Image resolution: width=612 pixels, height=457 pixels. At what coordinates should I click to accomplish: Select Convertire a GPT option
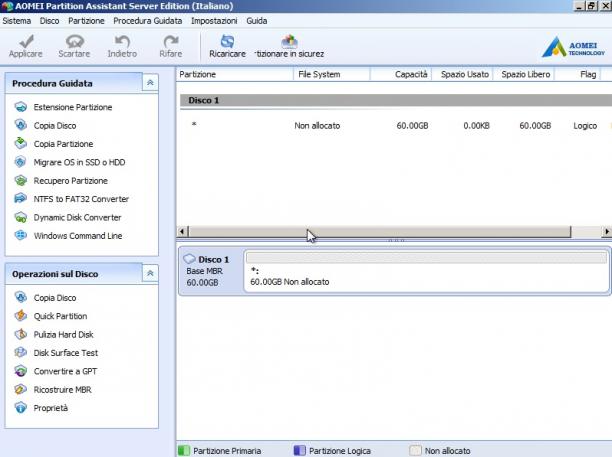[x=65, y=371]
